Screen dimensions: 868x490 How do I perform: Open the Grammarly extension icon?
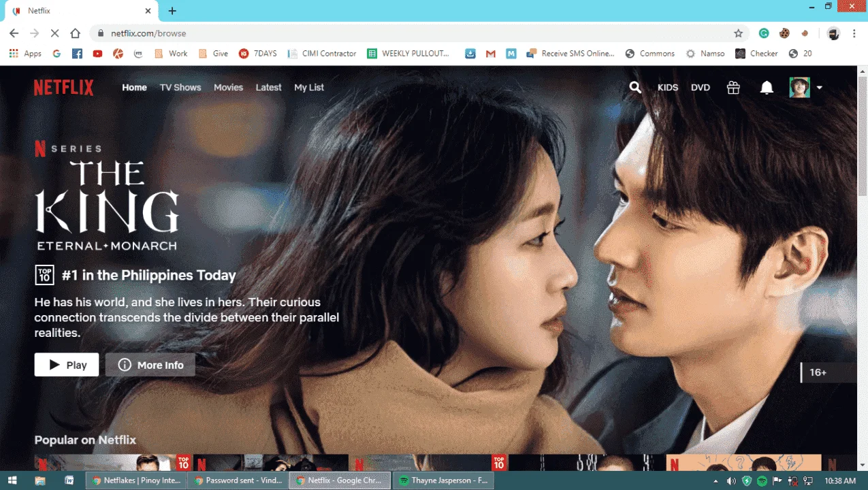[x=764, y=33]
